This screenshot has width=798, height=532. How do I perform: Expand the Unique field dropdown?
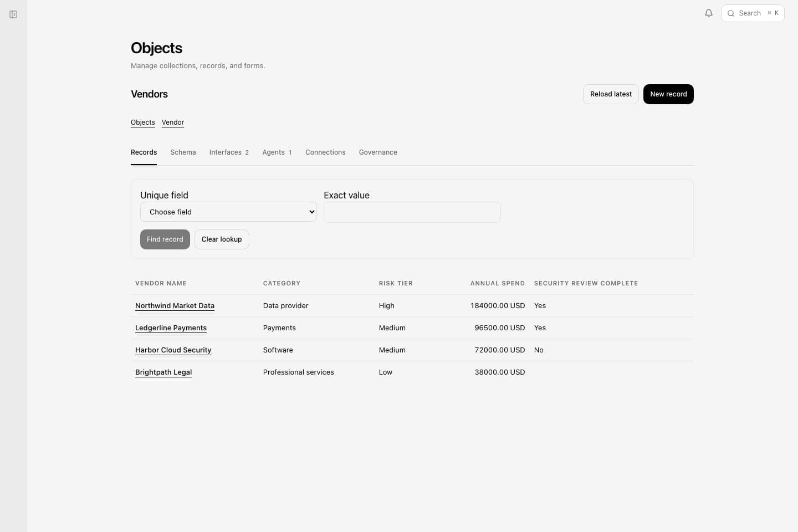pos(228,212)
